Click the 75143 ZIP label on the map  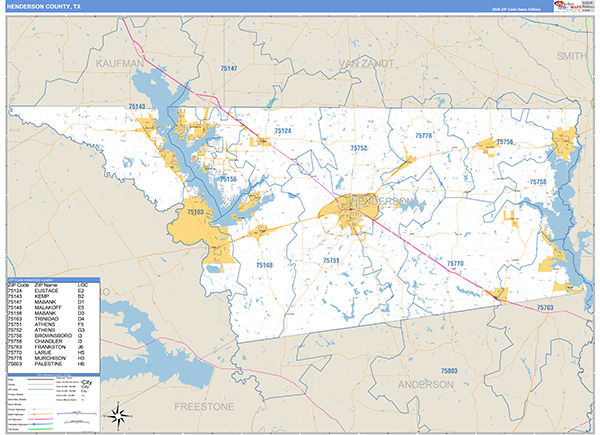pos(137,106)
